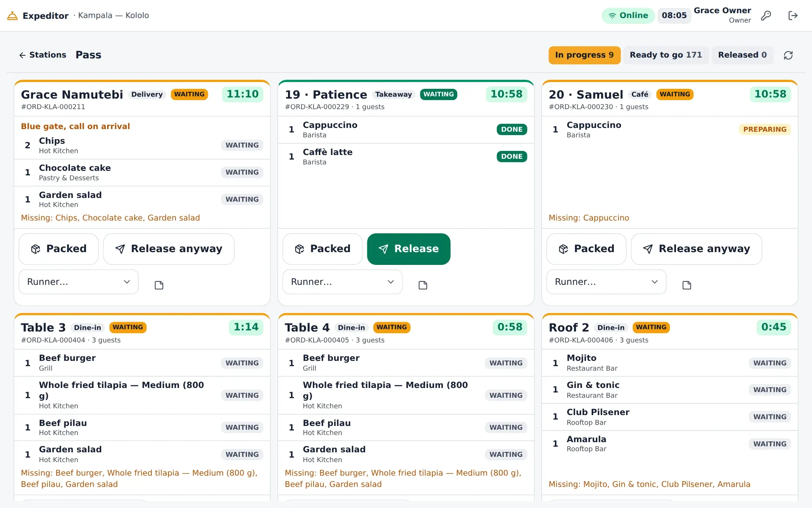Click the 11:10 timer on Grace Namutebi
This screenshot has height=508, width=812.
tap(242, 94)
